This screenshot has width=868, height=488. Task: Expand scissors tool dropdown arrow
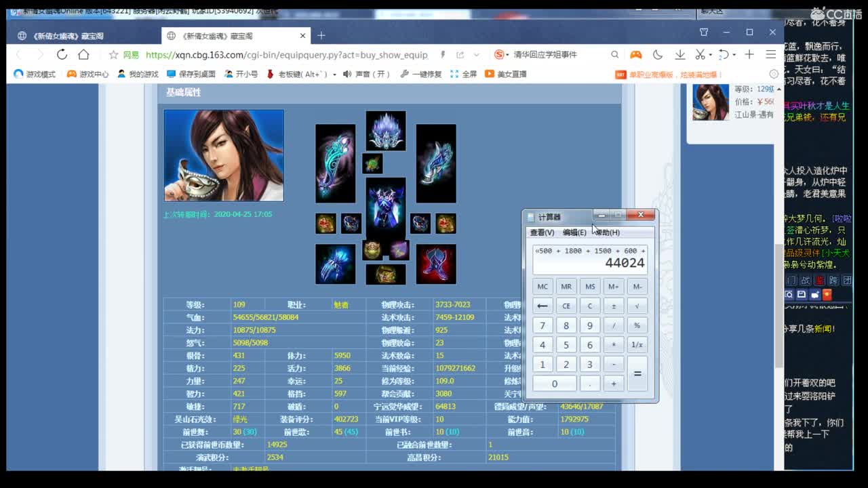709,55
